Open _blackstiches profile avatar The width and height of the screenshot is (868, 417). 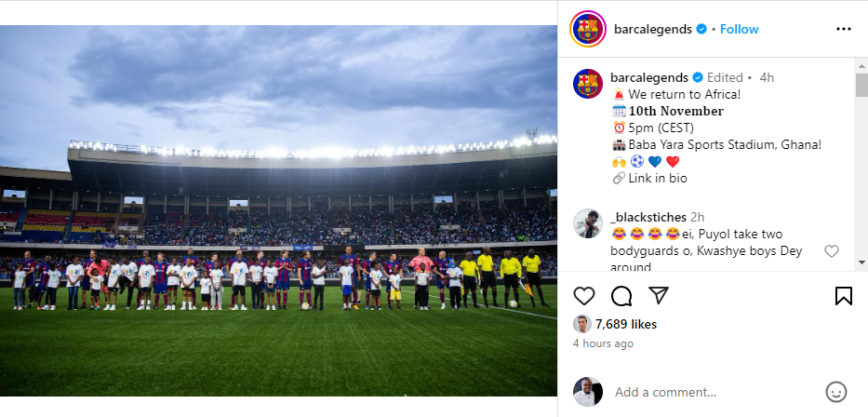coord(588,223)
